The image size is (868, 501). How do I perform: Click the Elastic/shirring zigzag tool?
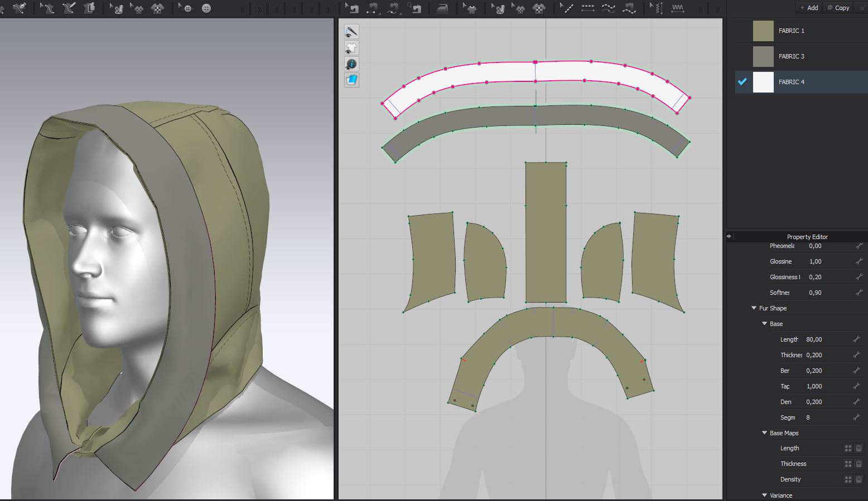pos(677,8)
